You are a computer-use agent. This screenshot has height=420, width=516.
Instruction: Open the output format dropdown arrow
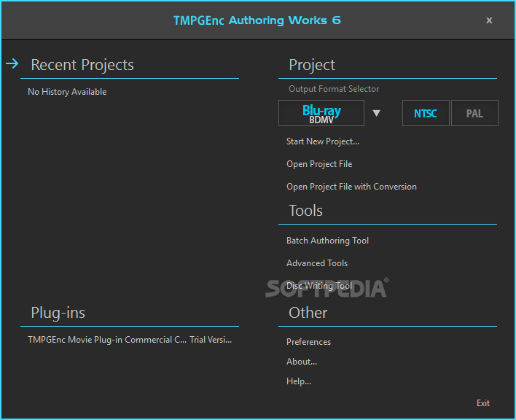377,113
